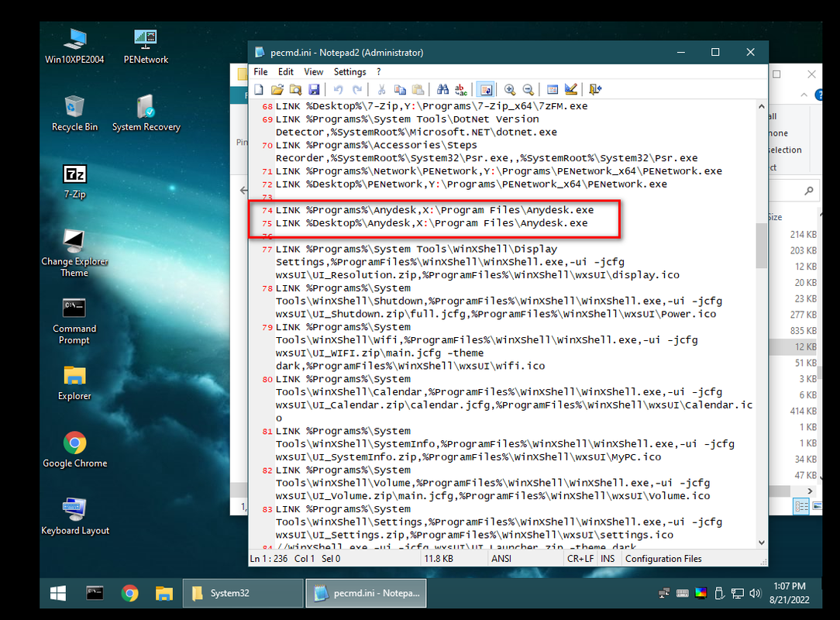840x620 pixels.
Task: Select the Command Prompt desktop icon
Action: 74,320
